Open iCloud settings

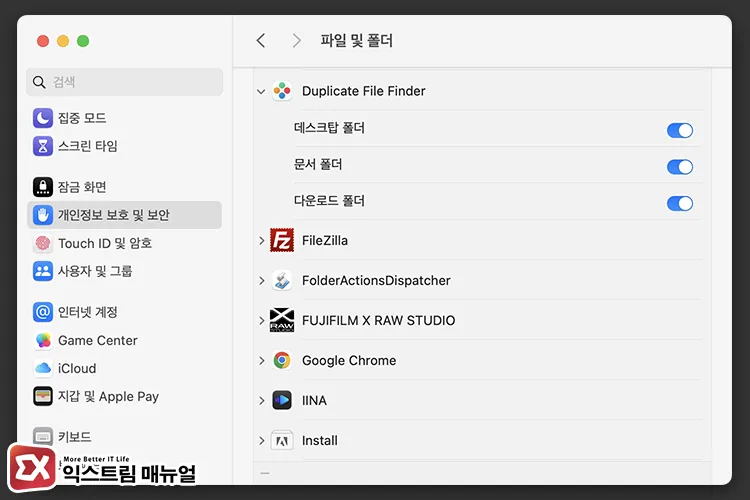pos(124,368)
